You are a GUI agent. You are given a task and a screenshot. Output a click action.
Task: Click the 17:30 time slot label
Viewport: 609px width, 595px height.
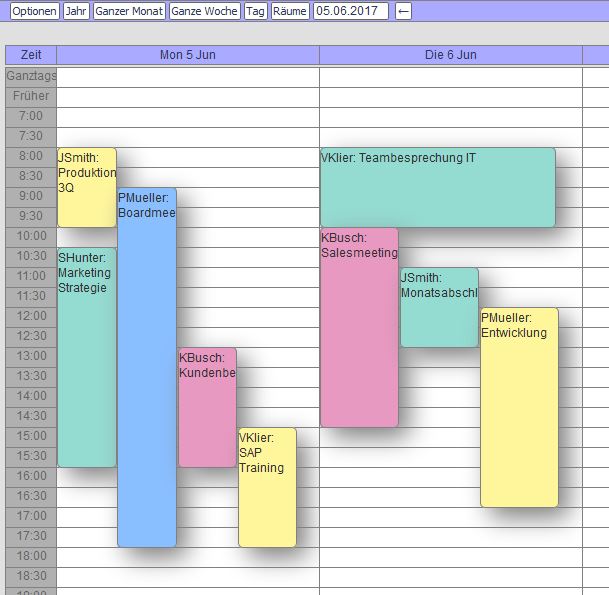(x=31, y=538)
